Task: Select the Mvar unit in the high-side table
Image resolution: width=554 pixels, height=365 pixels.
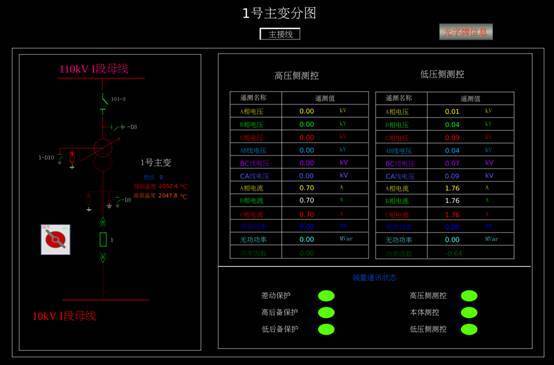Action: click(x=346, y=239)
